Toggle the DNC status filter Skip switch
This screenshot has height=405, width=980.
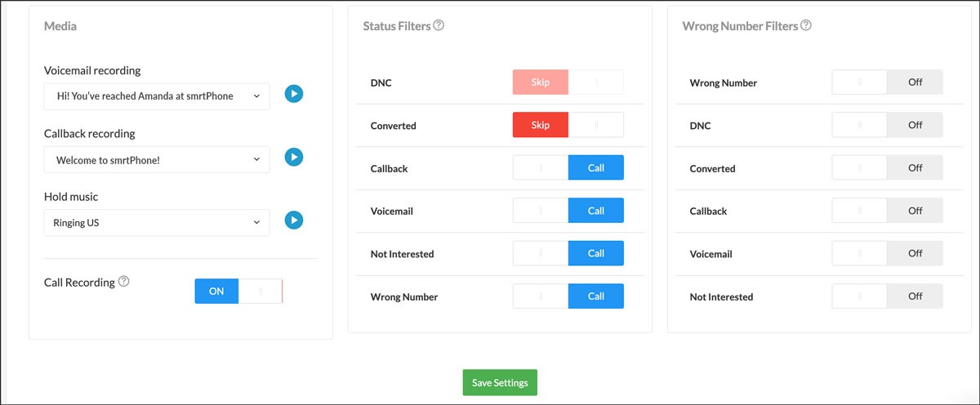coord(568,82)
